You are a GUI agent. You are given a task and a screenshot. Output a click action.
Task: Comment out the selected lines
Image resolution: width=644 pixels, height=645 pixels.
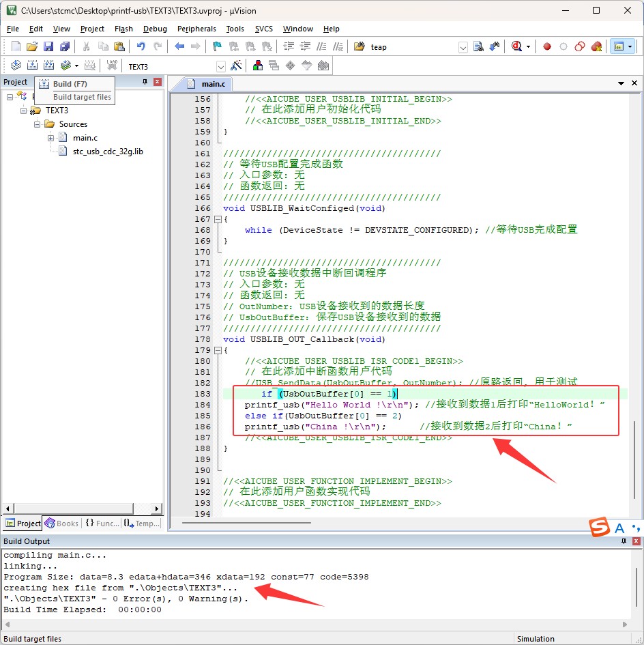click(x=321, y=46)
